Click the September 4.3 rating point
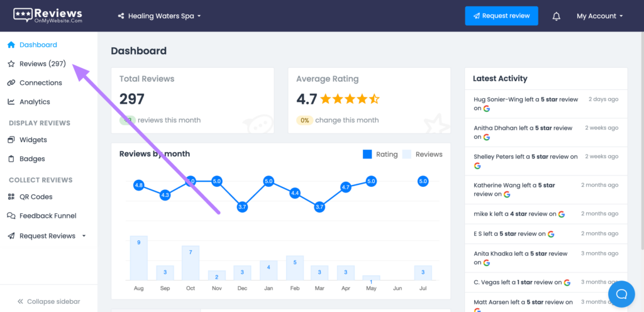This screenshot has width=644, height=312. 165,195
